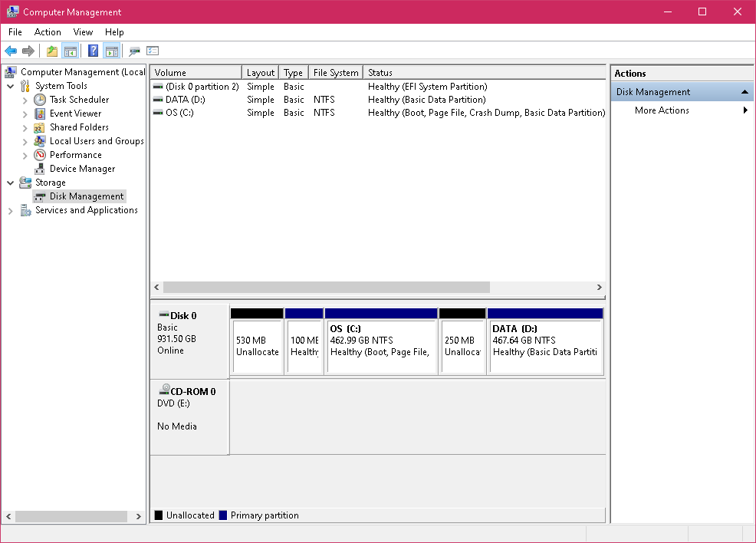The height and width of the screenshot is (543, 756).
Task: Click the checklist properties toolbar icon
Action: coord(153,51)
